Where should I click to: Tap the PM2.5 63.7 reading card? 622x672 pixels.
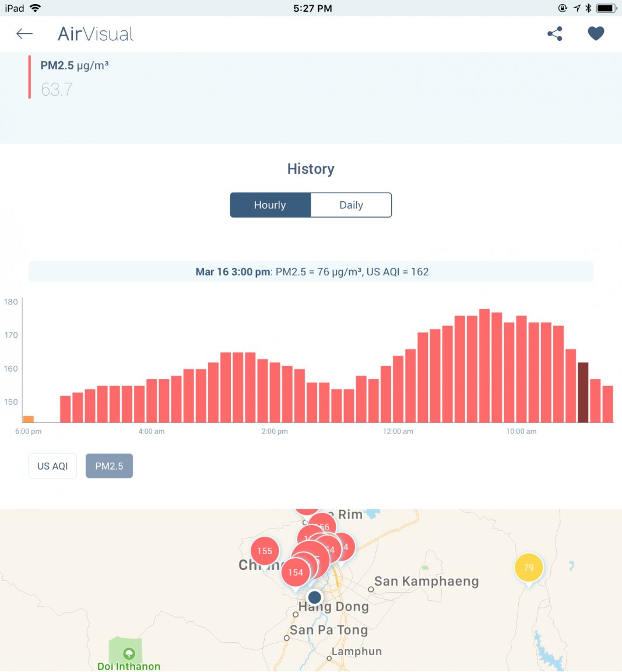pos(75,78)
